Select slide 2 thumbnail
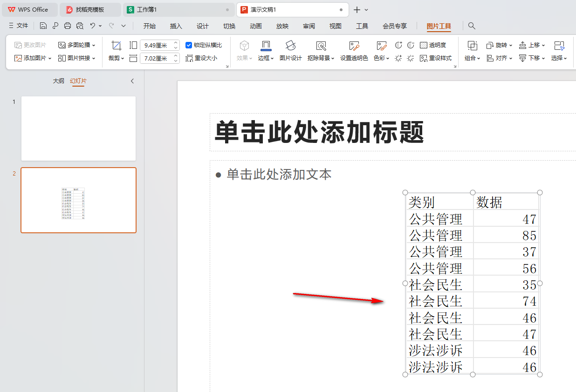Viewport: 576px width, 392px height. pyautogui.click(x=78, y=200)
